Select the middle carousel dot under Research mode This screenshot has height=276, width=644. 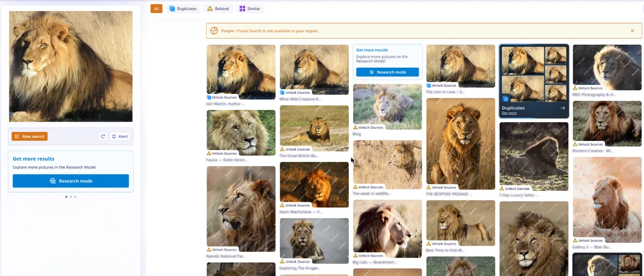pyautogui.click(x=71, y=197)
